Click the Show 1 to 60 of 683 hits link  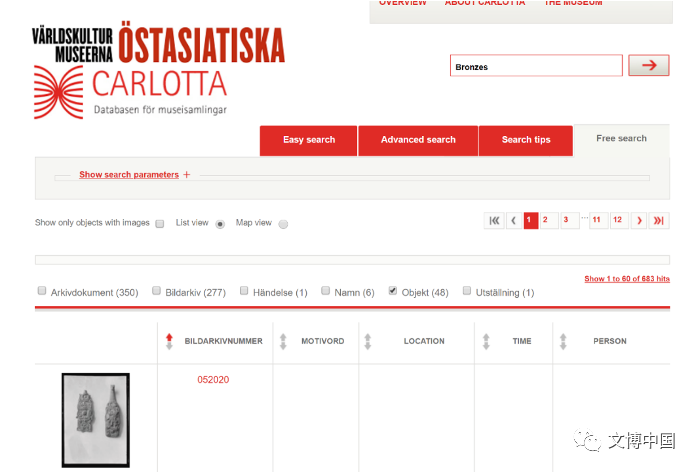point(627,279)
